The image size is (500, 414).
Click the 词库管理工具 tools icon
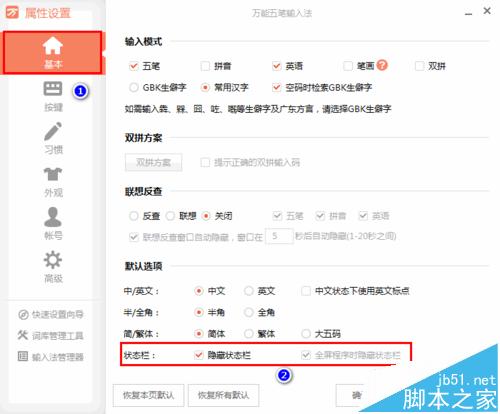pyautogui.click(x=23, y=335)
